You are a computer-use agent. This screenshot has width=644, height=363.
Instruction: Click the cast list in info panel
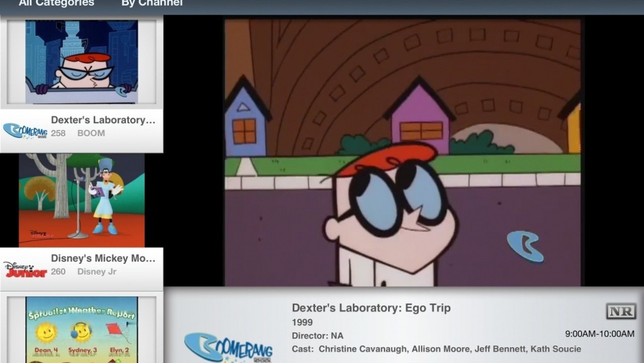[437, 349]
